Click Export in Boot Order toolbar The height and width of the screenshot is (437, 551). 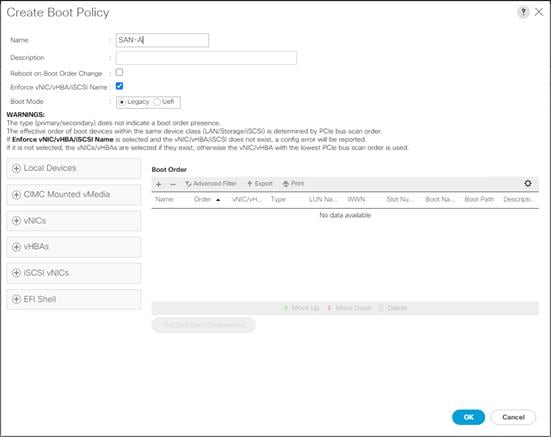(x=260, y=184)
